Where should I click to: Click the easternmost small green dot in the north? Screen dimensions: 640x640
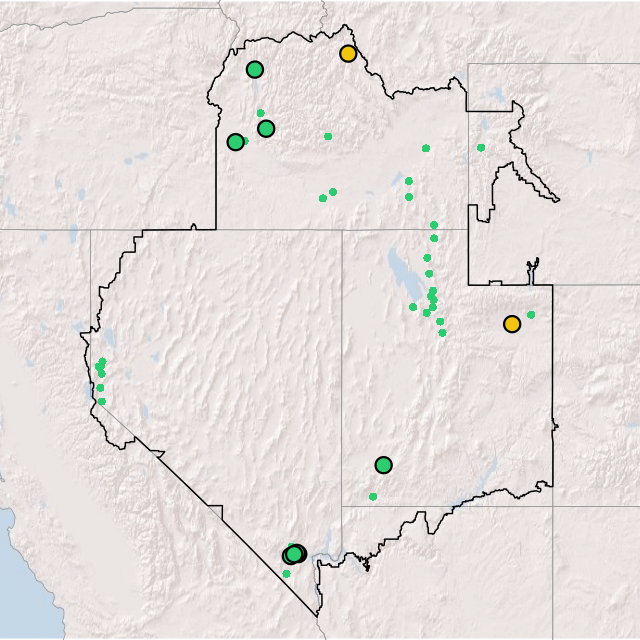(481, 148)
